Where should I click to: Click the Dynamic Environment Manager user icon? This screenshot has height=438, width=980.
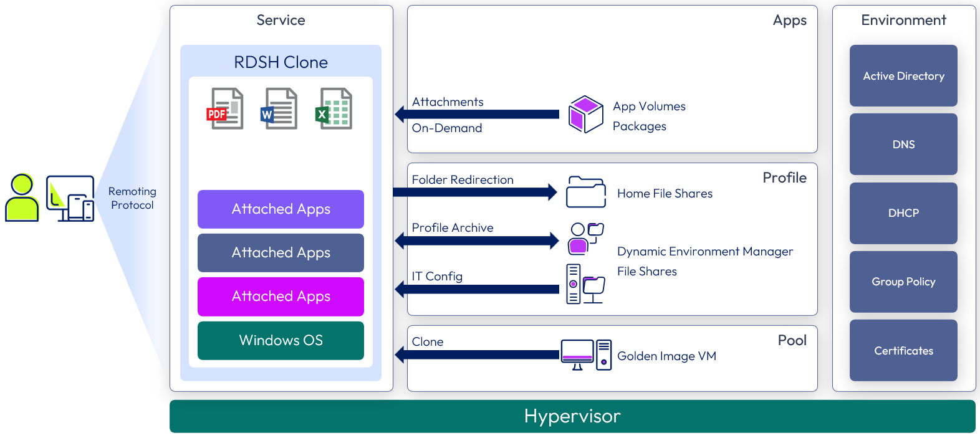[585, 239]
